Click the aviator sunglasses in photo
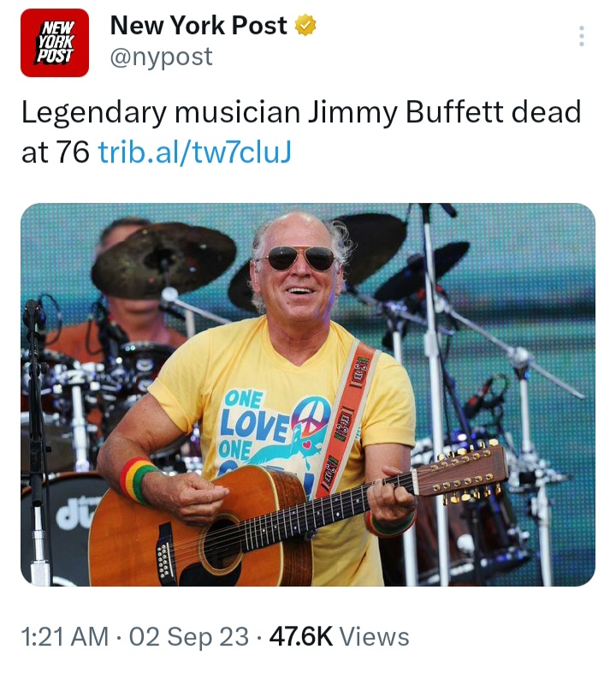 pos(297,258)
